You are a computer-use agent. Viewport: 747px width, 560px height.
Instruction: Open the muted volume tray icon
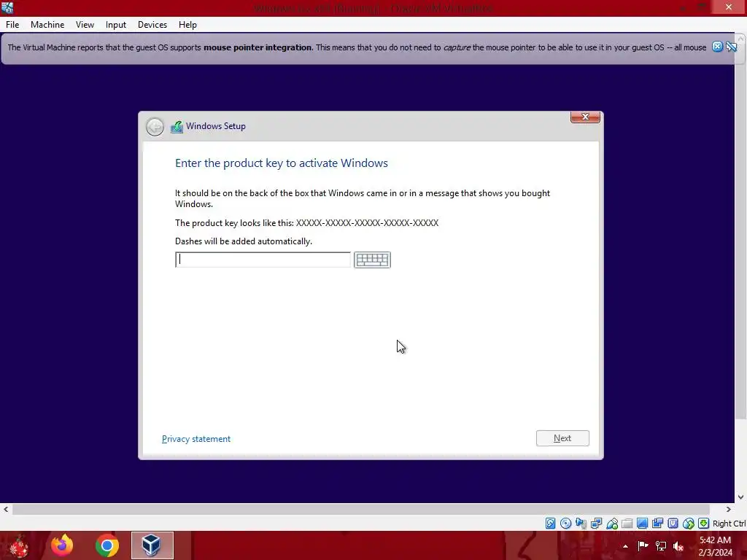[x=678, y=546]
